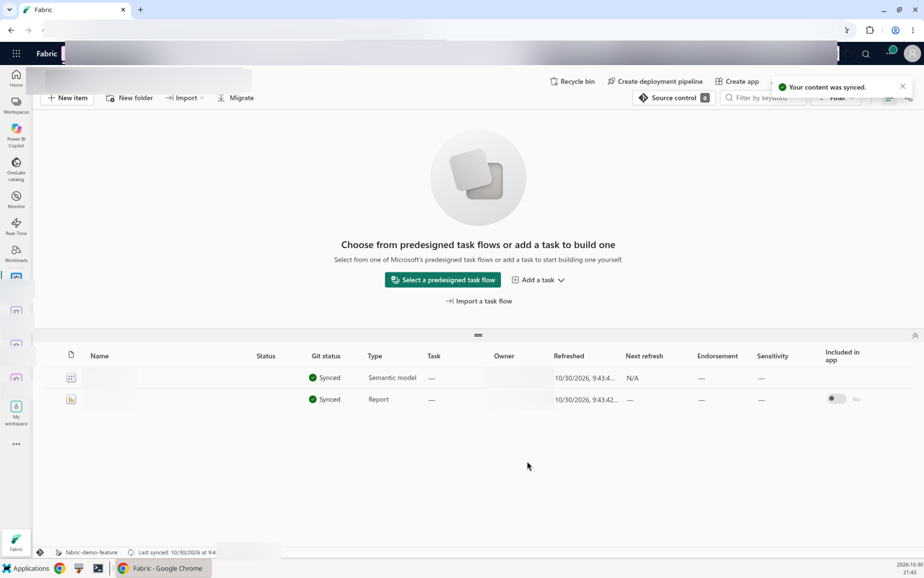924x578 pixels.
Task: Open the Workspaces panel
Action: (x=16, y=105)
